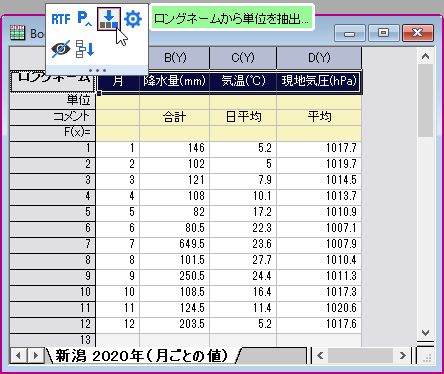Click long name cell 降水量(mm)
444x374 pixels.
[174, 81]
